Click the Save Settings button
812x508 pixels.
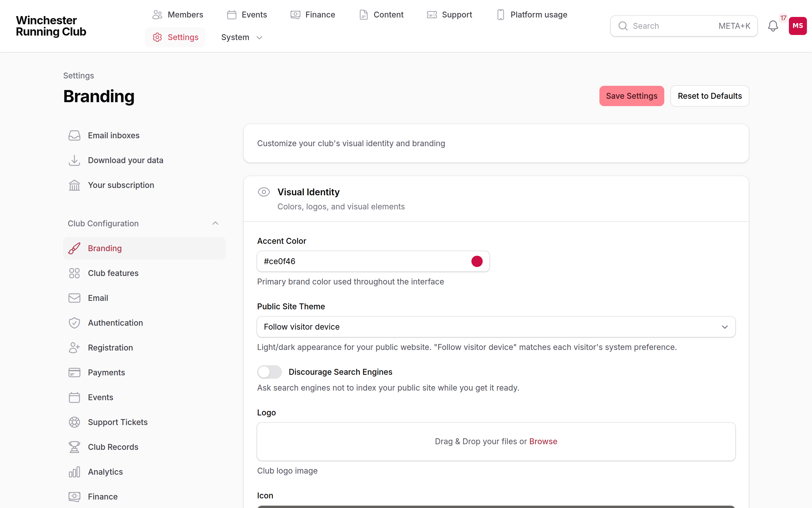point(632,96)
